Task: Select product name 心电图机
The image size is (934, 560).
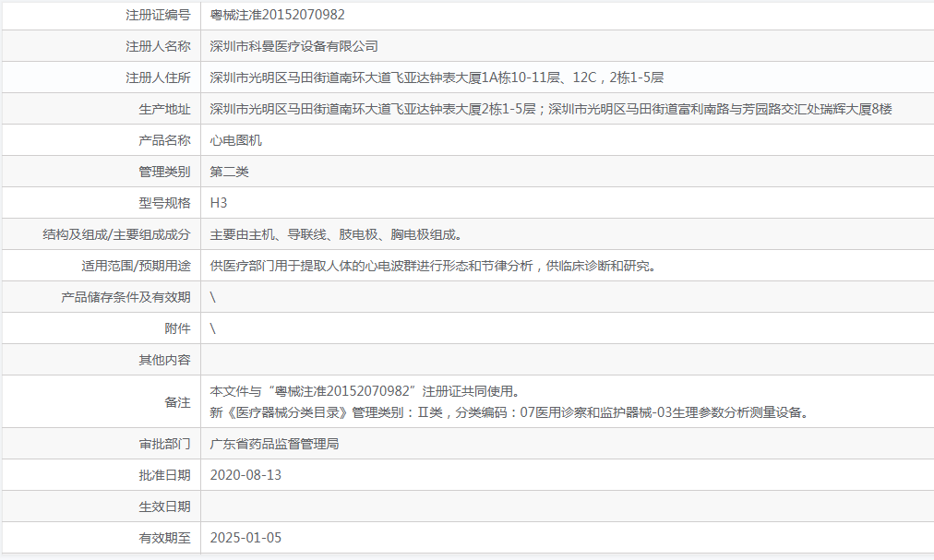Action: 236,140
